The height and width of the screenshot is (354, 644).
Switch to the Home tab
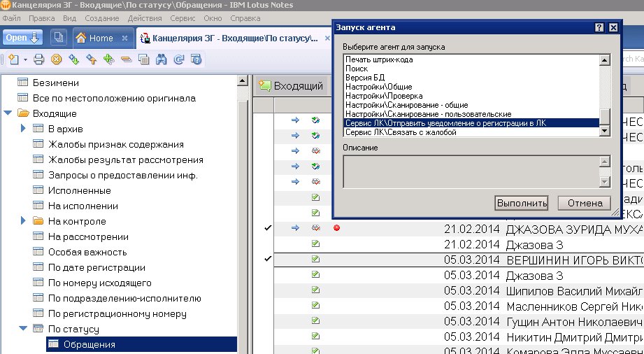coord(94,38)
